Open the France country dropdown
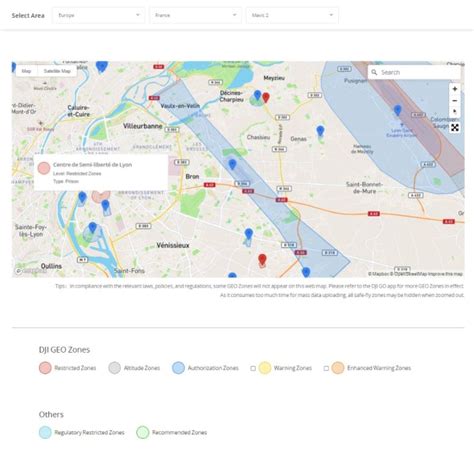Viewport: 474px width, 451px height. tap(196, 15)
